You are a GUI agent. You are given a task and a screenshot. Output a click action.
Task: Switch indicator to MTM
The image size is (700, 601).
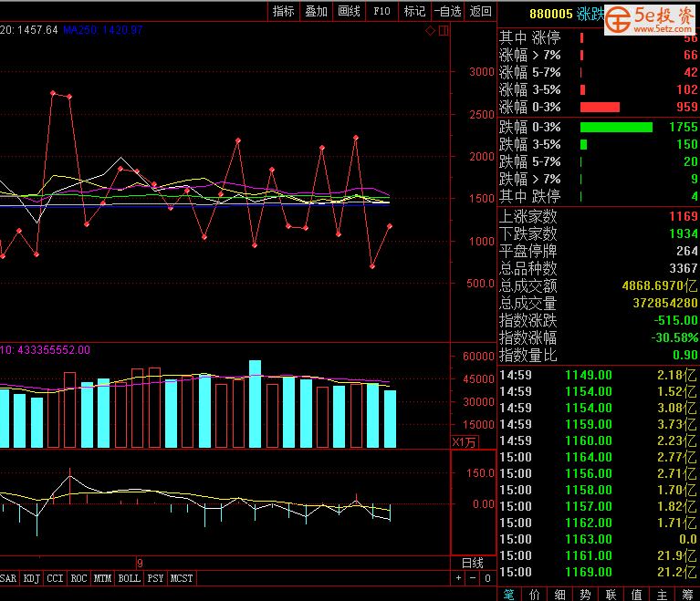tap(102, 578)
